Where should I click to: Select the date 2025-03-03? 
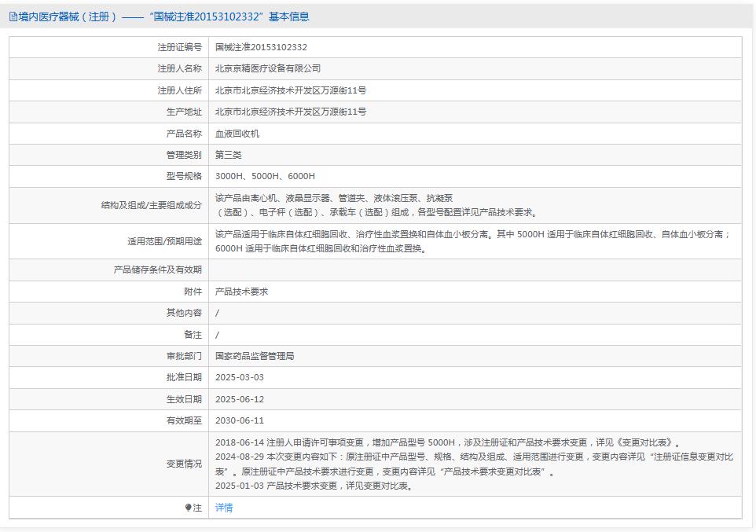240,377
